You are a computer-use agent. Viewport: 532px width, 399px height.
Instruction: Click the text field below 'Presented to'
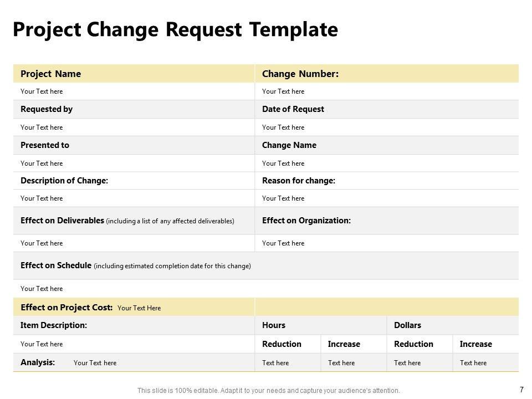click(42, 163)
